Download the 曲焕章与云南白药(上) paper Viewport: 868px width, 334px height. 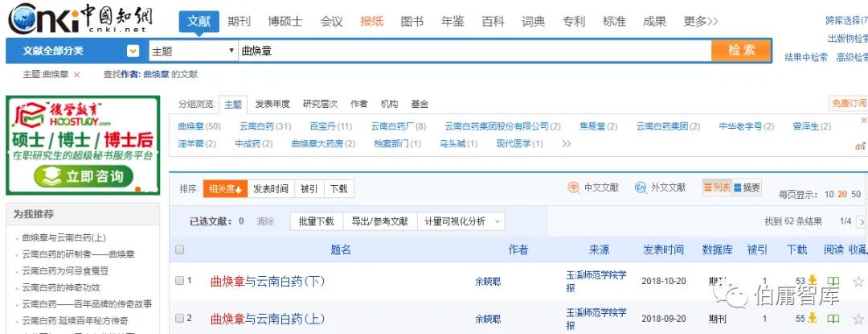coord(812,318)
